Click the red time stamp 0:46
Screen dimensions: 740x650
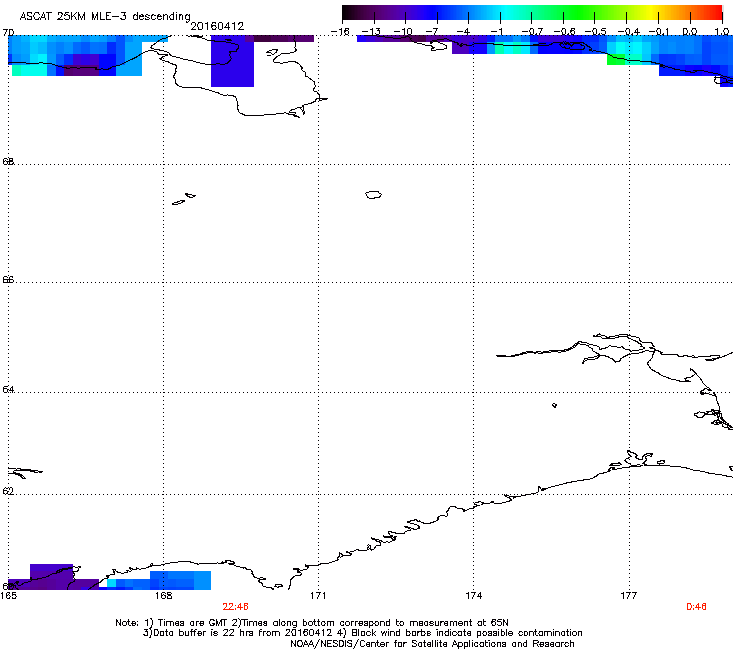pyautogui.click(x=696, y=607)
